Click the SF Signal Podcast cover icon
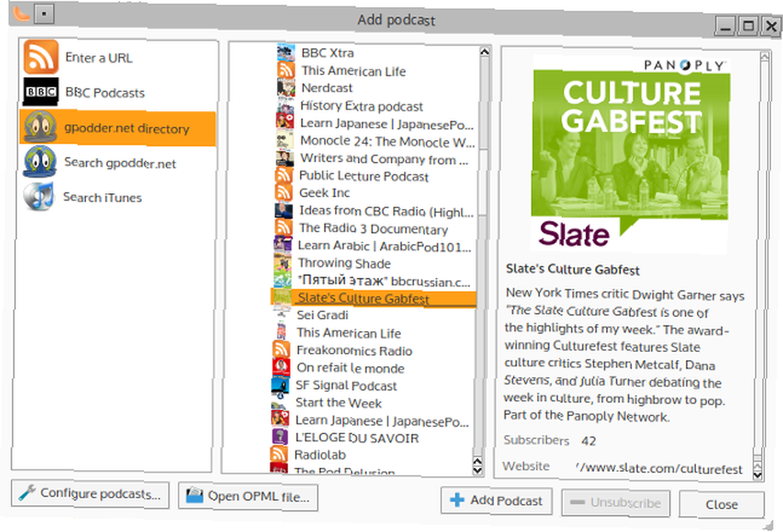The image size is (783, 532). (280, 385)
